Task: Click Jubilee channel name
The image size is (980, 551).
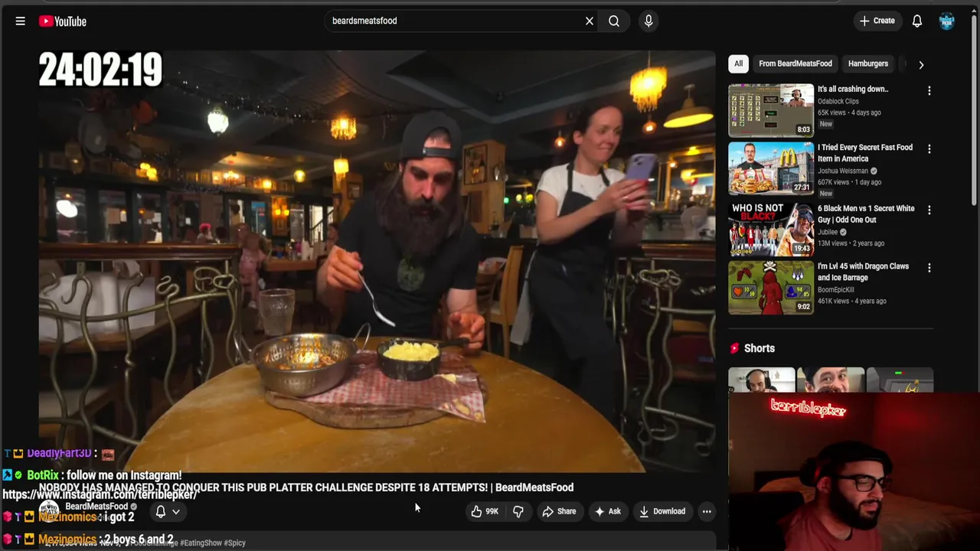Action: pos(827,232)
